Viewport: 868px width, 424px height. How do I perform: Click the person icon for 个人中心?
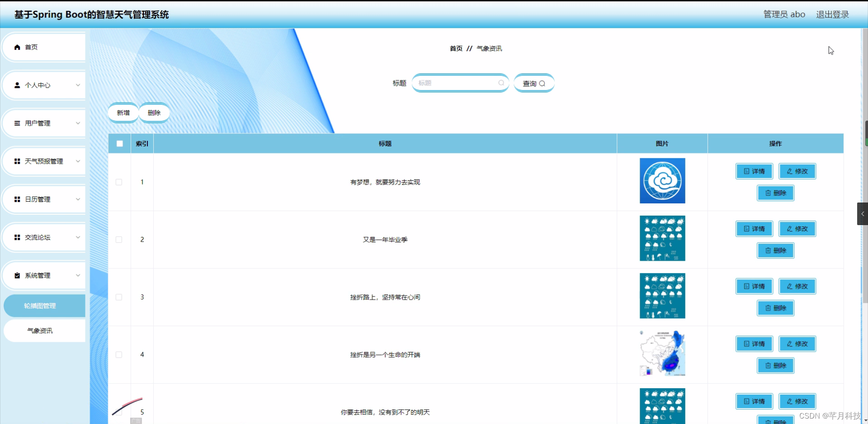coord(17,85)
